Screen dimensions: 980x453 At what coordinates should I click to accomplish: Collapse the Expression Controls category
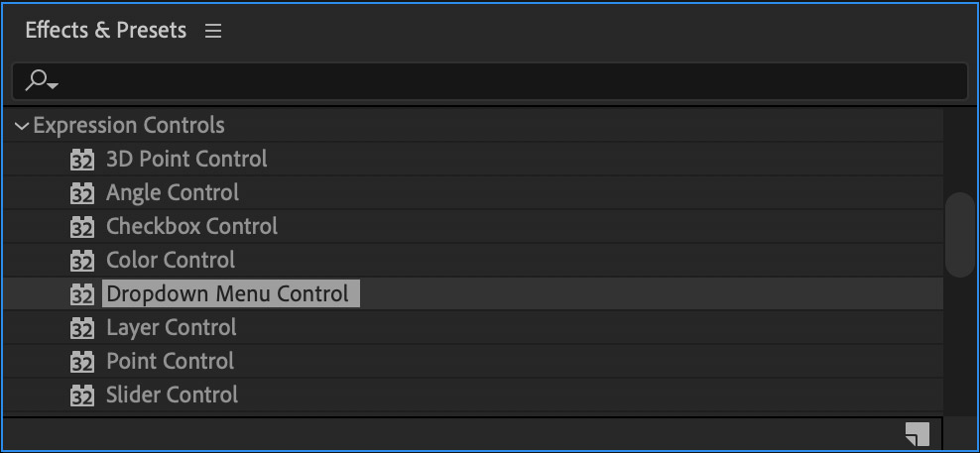pos(22,126)
